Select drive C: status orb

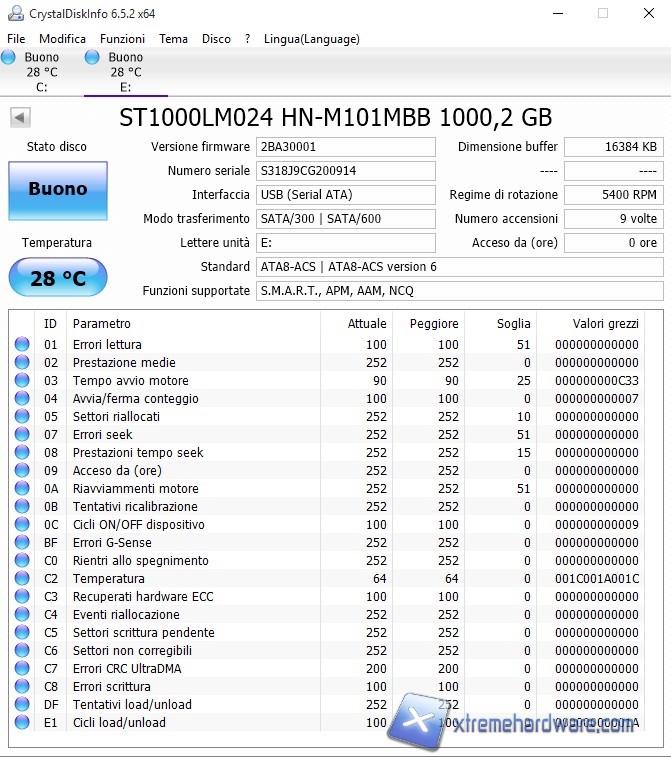point(9,58)
